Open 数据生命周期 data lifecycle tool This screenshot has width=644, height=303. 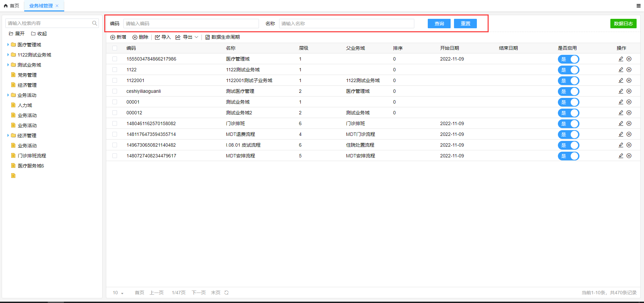coord(223,37)
